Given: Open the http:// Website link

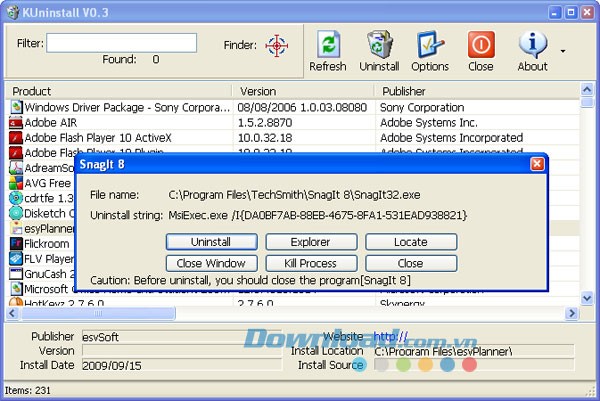Looking at the screenshot, I should (390, 336).
